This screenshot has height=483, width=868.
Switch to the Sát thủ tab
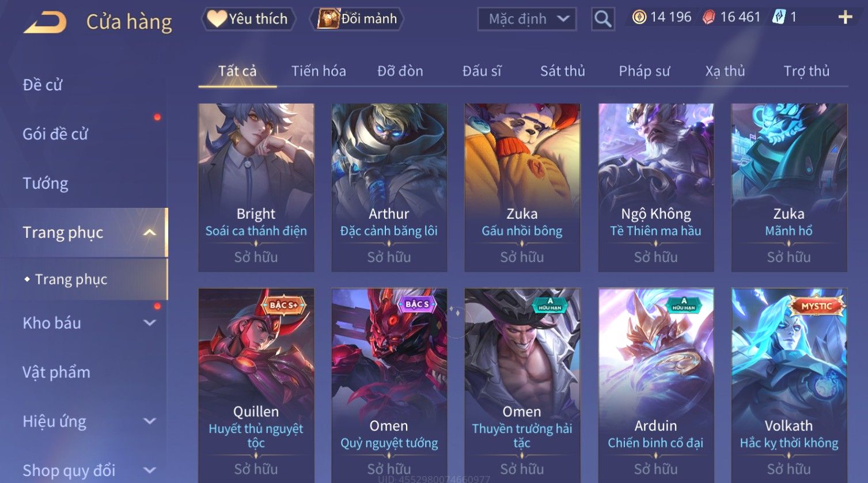pyautogui.click(x=562, y=71)
